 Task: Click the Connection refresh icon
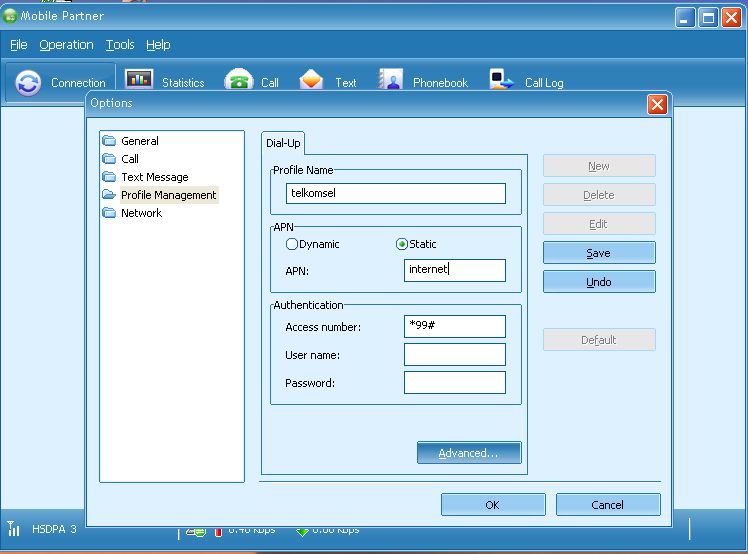click(28, 83)
